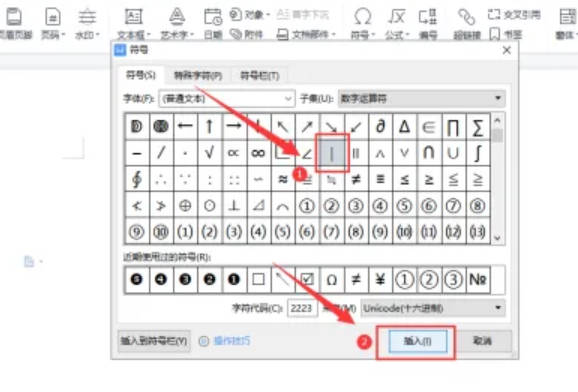This screenshot has width=578, height=392.
Task: Pick the black circled ❶ from recently used
Action: (234, 280)
